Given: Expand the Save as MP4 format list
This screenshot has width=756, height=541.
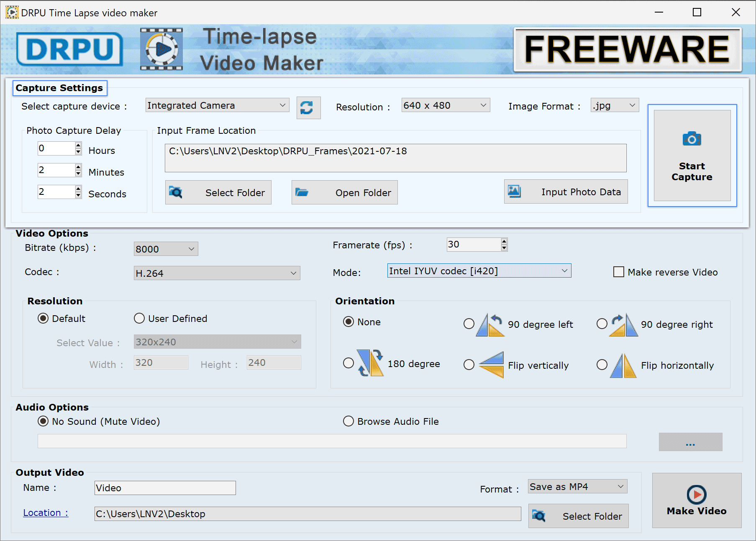Looking at the screenshot, I should point(620,486).
